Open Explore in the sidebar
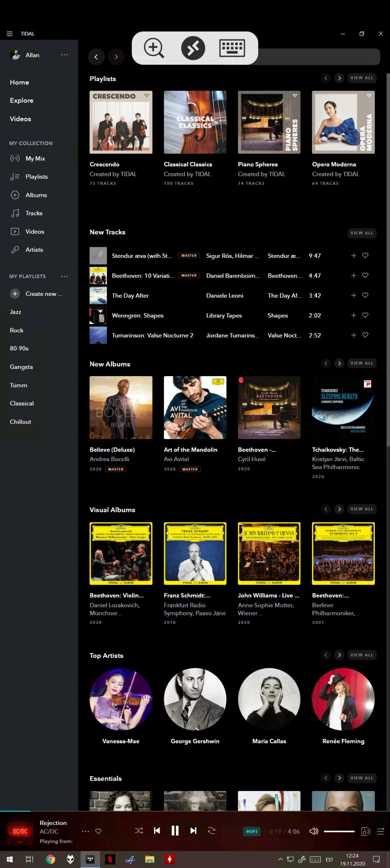390x868 pixels. [x=22, y=101]
